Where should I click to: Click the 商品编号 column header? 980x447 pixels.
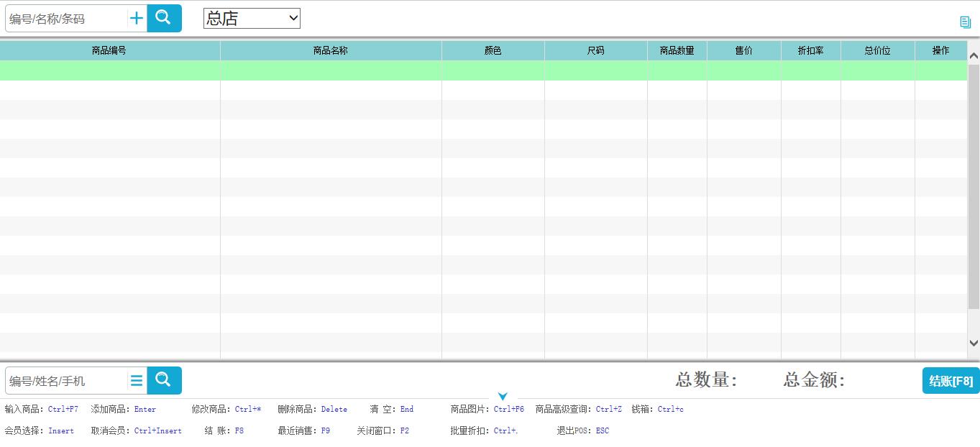pyautogui.click(x=109, y=50)
